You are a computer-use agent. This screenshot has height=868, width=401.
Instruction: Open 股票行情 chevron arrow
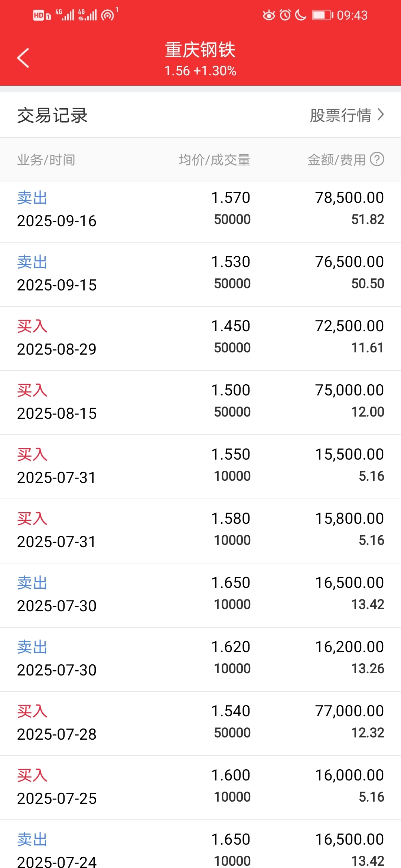[x=381, y=115]
